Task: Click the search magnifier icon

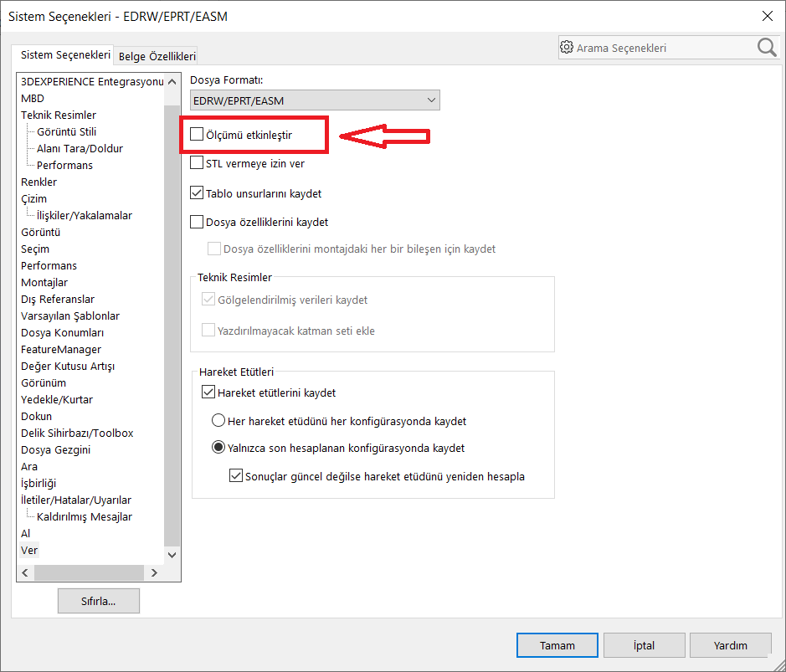Action: (767, 48)
